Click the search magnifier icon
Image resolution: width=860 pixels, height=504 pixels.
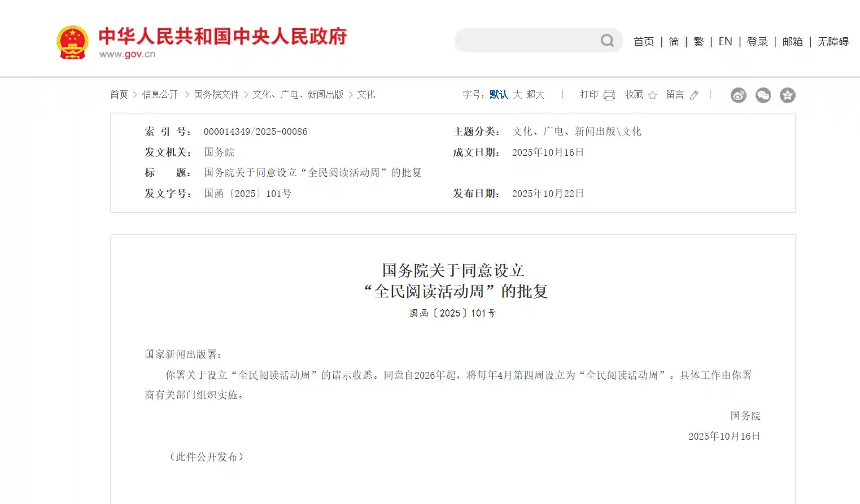pyautogui.click(x=607, y=40)
